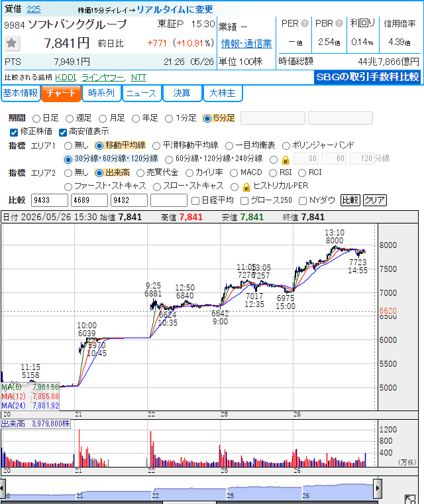424x504 pixels.
Task: Nudge chart range left with scroll arrow
Action: tap(3, 488)
